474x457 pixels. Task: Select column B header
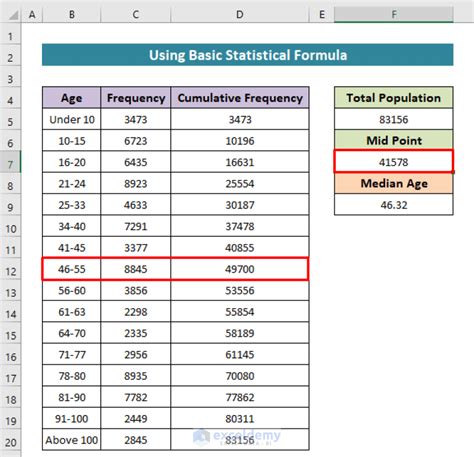tap(71, 14)
